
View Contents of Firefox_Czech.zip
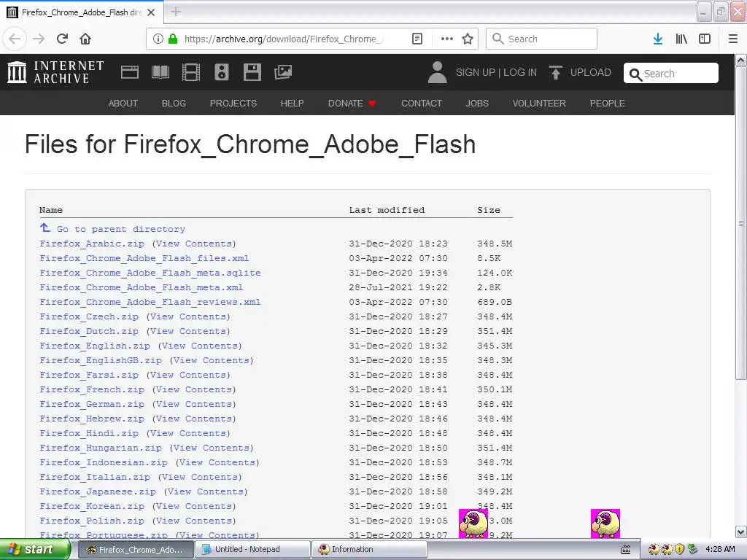187,316
